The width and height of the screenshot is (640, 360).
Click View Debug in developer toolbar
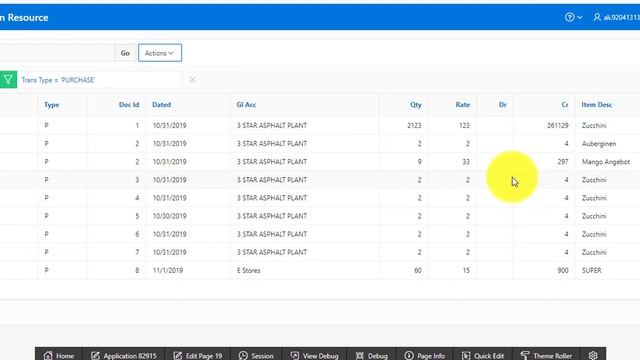[x=314, y=355]
